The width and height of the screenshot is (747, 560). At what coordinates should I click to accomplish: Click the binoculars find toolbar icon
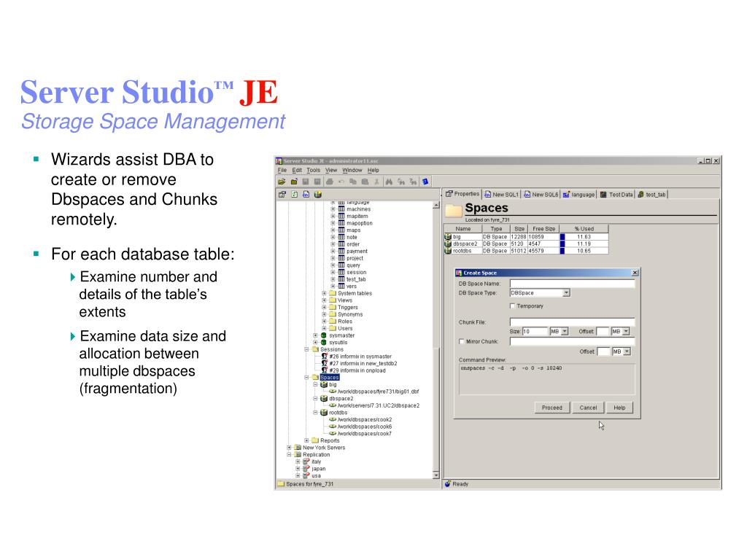click(x=389, y=182)
